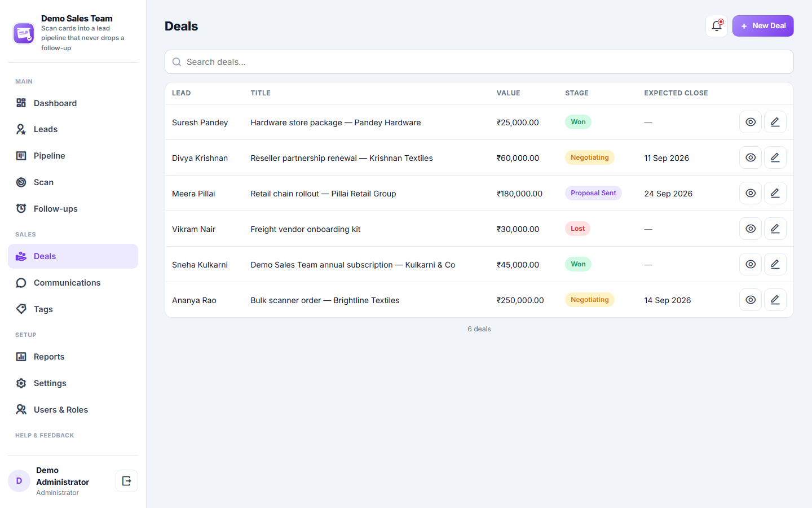The image size is (812, 508).
Task: View the Divya Krishnan deal
Action: 751,157
